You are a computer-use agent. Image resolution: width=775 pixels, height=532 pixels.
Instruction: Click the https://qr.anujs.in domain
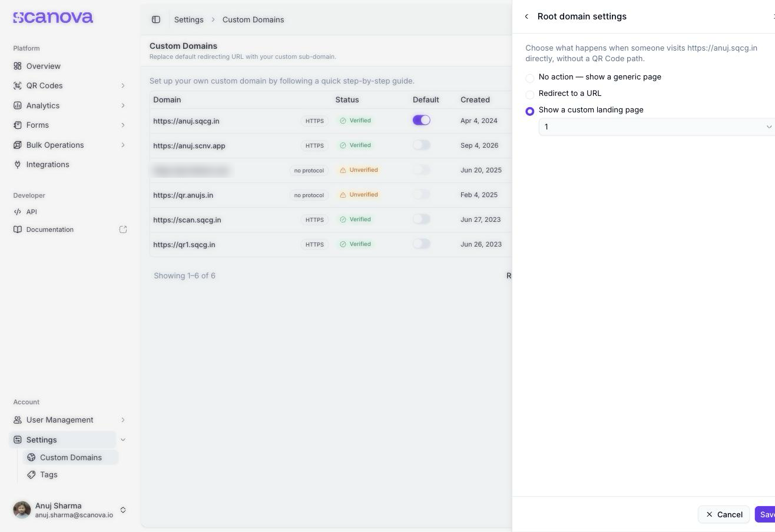point(183,195)
